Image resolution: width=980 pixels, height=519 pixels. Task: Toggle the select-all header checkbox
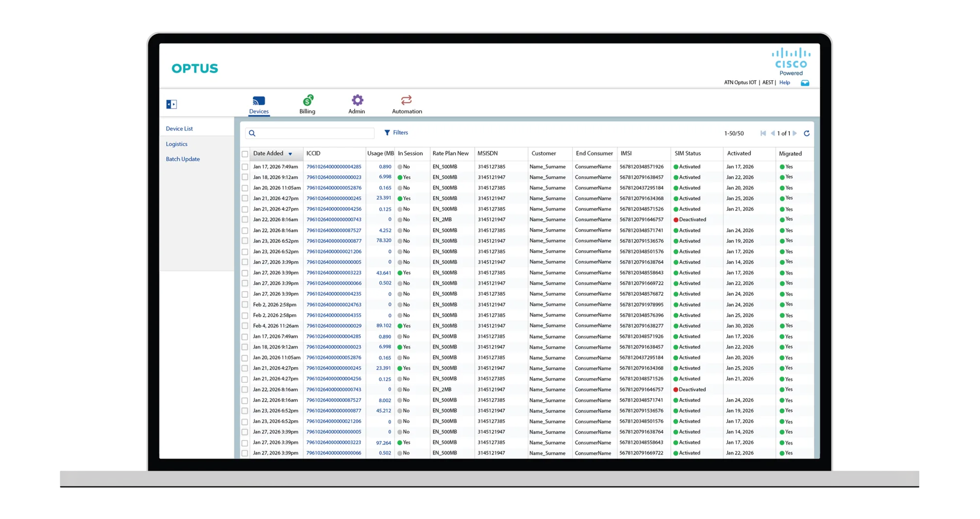pyautogui.click(x=245, y=154)
